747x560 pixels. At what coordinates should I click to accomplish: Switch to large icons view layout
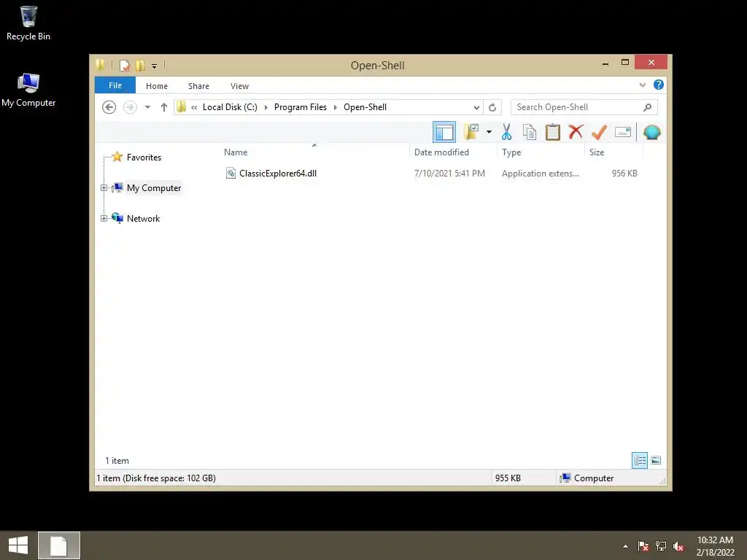click(656, 460)
